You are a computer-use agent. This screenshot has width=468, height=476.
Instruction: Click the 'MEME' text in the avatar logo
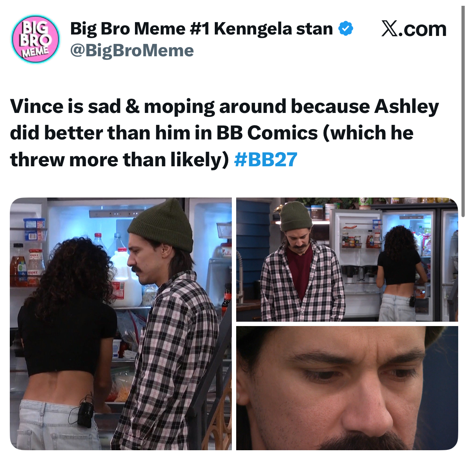(x=35, y=51)
